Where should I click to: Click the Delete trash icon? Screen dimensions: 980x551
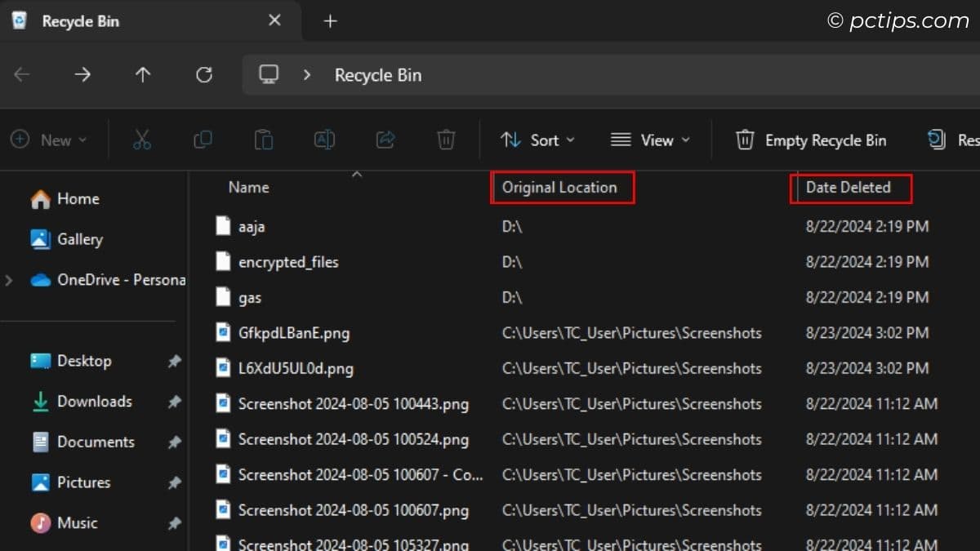pyautogui.click(x=445, y=140)
